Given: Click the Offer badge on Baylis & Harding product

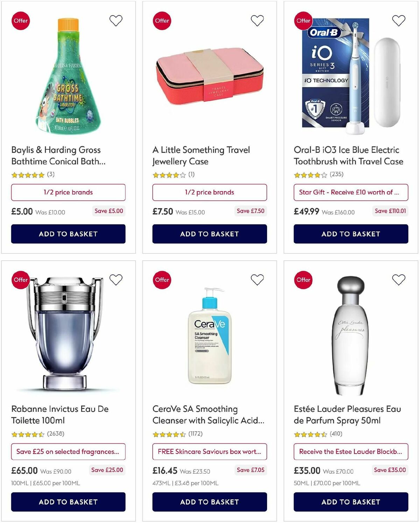Looking at the screenshot, I should 21,21.
